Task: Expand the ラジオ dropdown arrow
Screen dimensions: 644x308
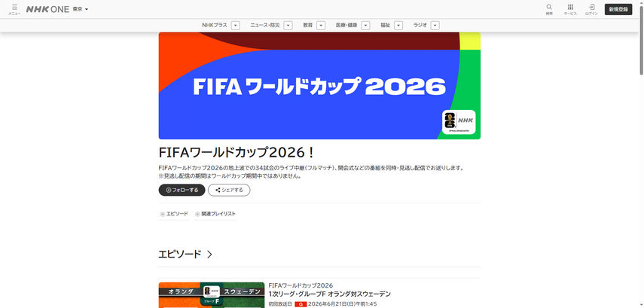Action: click(435, 26)
